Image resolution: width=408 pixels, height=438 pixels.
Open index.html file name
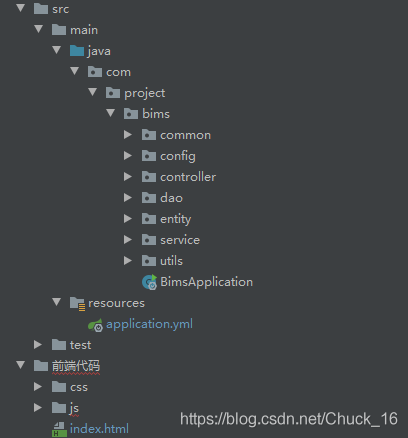coord(99,429)
